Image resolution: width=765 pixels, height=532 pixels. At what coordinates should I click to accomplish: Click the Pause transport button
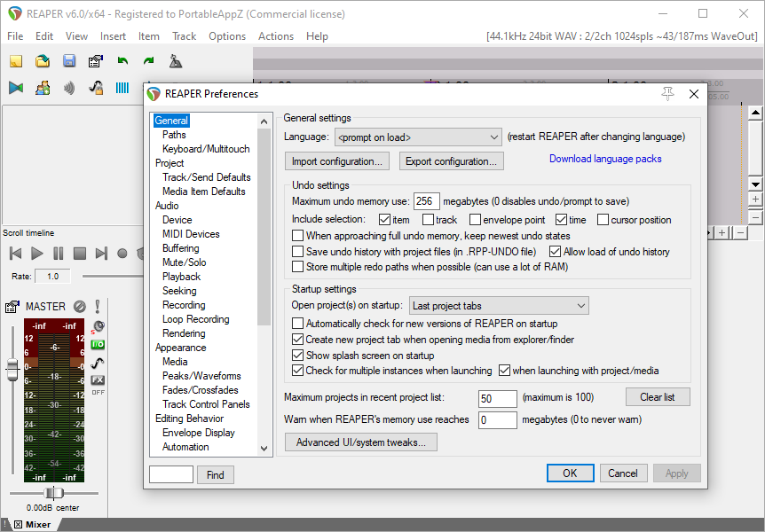pos(58,253)
